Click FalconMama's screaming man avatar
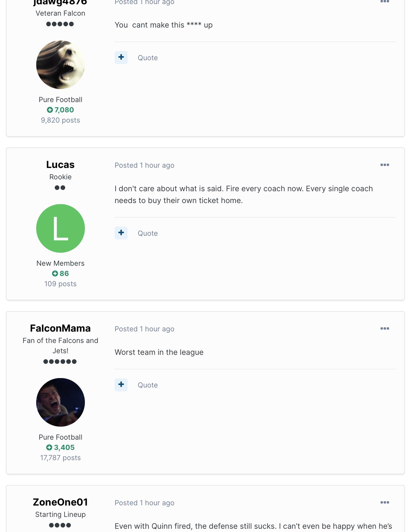Viewport: 413px width, 532px height. (61, 402)
